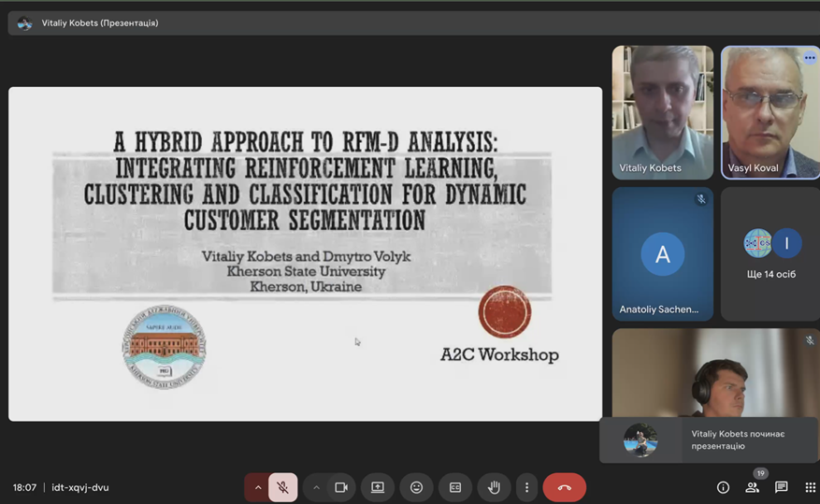Unmute the microphone button

tap(282, 487)
